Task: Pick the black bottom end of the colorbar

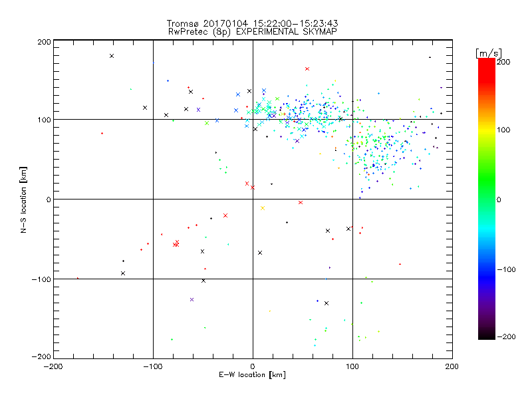Action: 487,334
